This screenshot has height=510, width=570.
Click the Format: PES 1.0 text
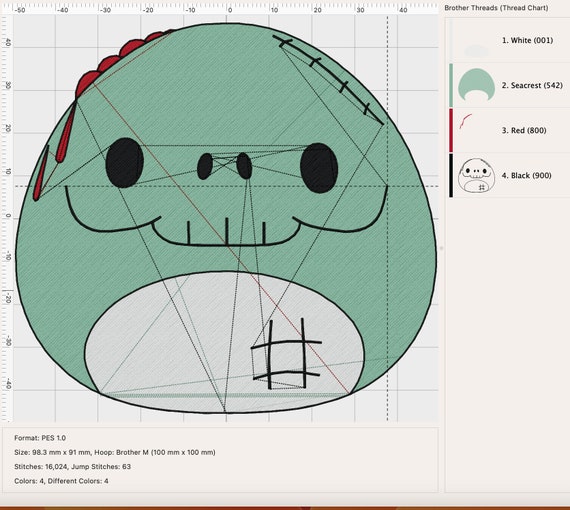pyautogui.click(x=40, y=438)
